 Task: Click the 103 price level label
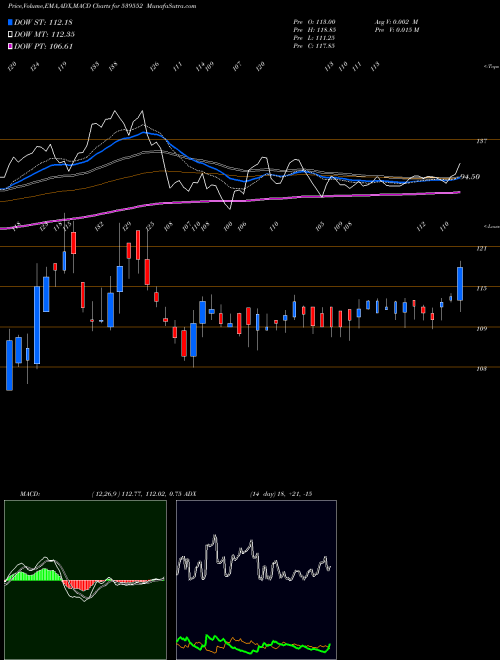[x=482, y=369]
